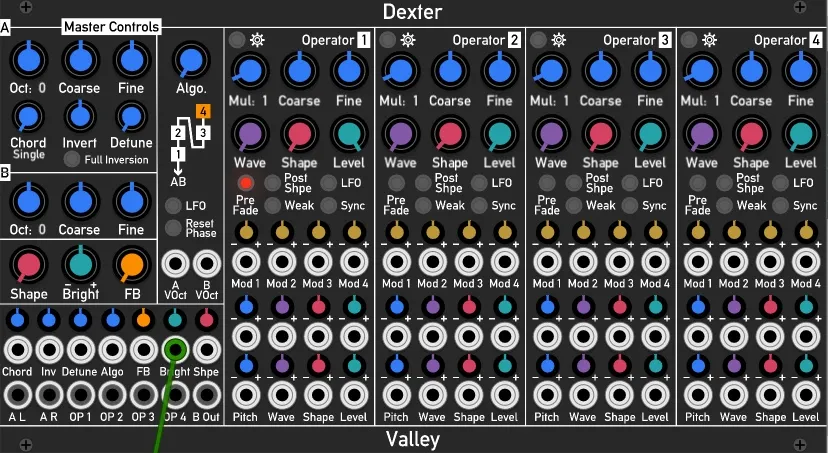Click Operator 2 Mod 3 input jack
Image resolution: width=828 pixels, height=453 pixels.
point(468,262)
